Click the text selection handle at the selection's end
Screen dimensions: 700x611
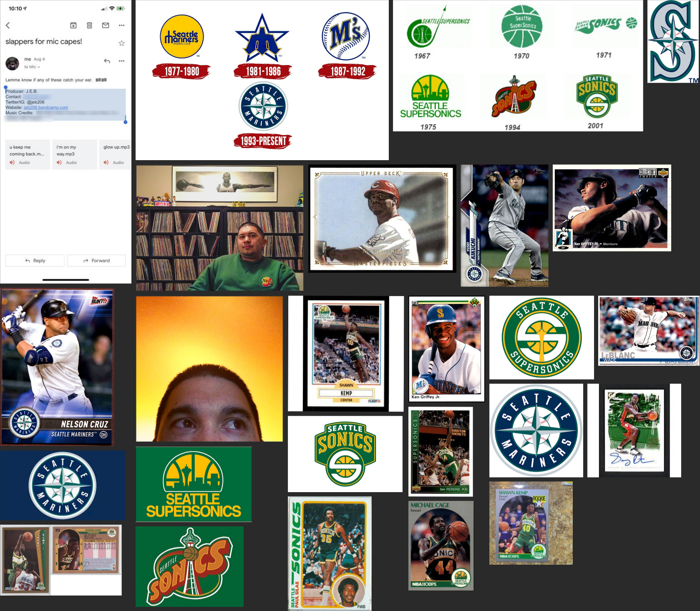pos(126,121)
